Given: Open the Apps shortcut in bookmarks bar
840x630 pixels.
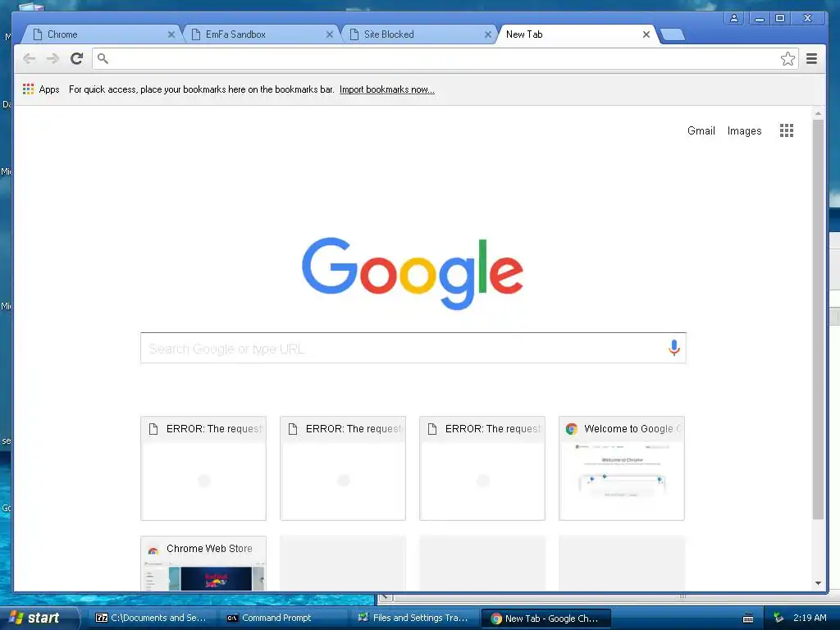Looking at the screenshot, I should [x=41, y=89].
